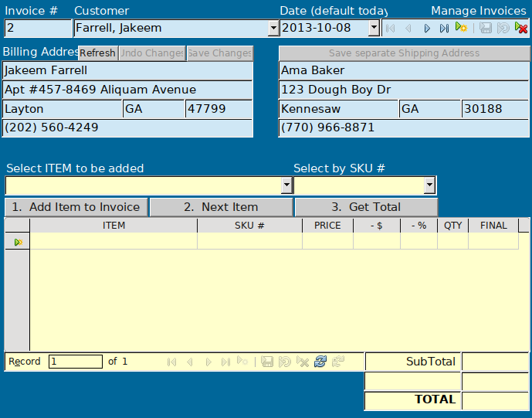The image size is (532, 418).
Task: Delete current invoice record icon
Action: (522, 28)
